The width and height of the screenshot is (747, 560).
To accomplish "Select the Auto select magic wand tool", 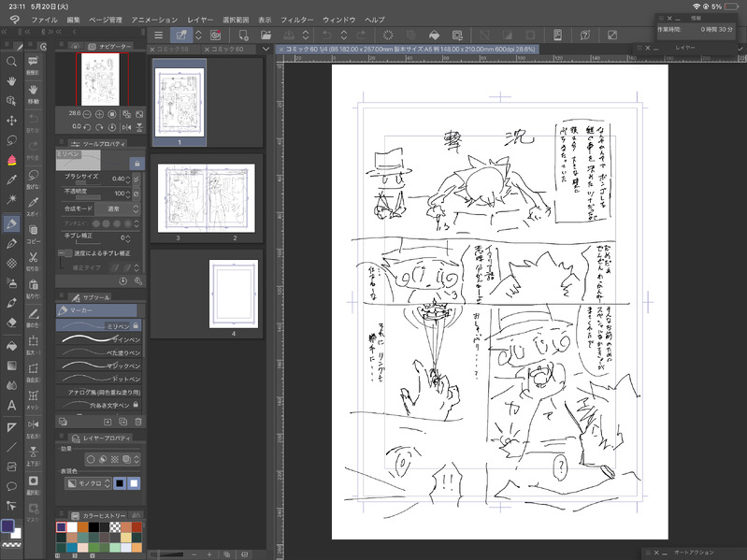I will [x=11, y=199].
